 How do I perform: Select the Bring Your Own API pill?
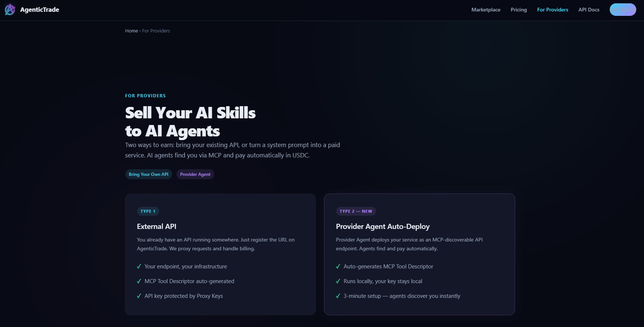[149, 174]
